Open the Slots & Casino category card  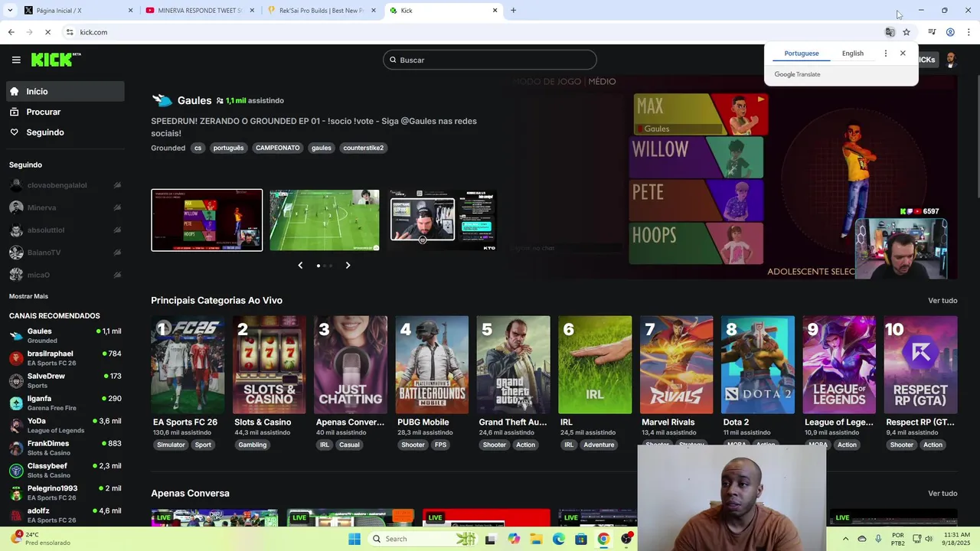click(269, 364)
